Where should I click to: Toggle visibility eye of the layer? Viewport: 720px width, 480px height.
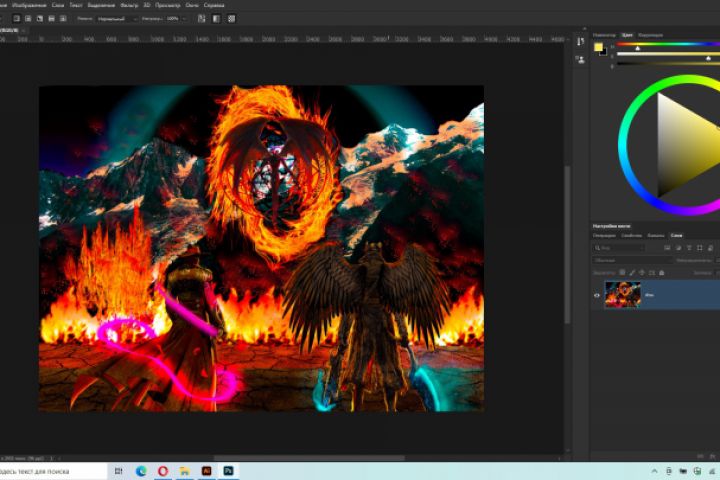pyautogui.click(x=597, y=295)
